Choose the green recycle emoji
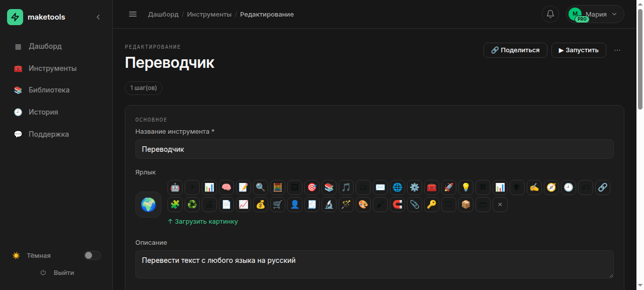 (x=192, y=205)
